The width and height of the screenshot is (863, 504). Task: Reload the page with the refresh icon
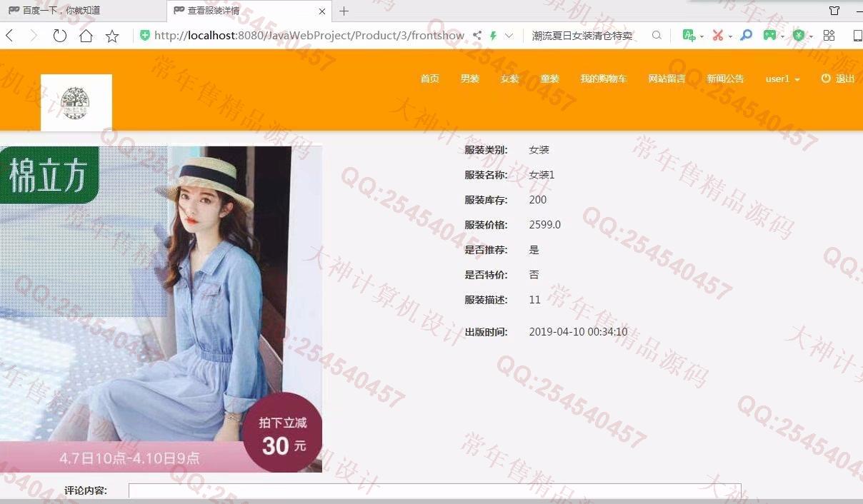[60, 36]
